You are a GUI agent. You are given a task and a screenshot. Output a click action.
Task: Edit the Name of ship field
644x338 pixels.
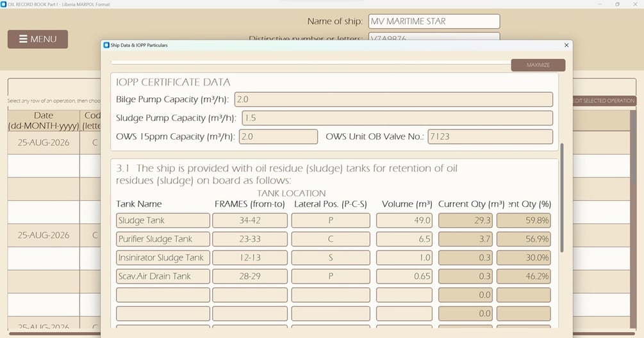434,21
